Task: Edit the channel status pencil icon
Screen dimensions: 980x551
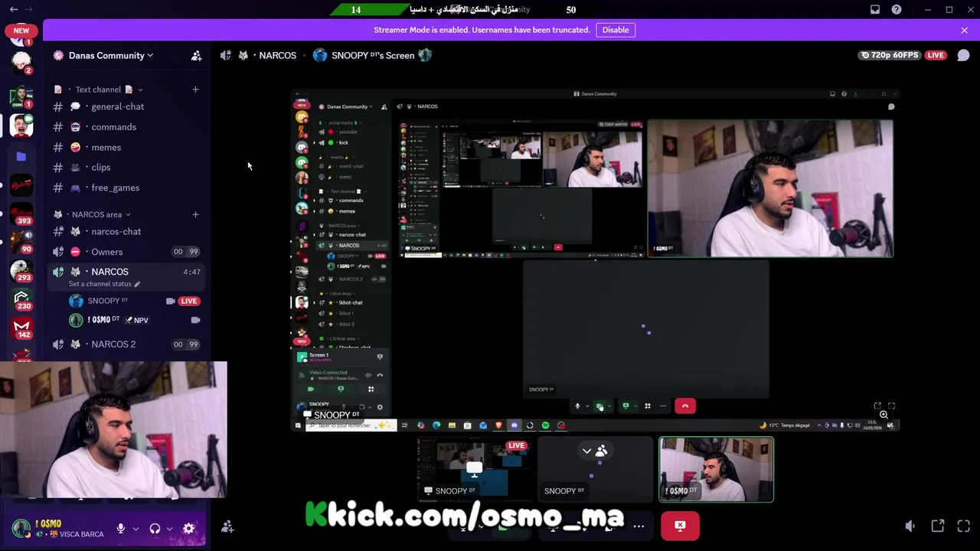Action: [137, 284]
